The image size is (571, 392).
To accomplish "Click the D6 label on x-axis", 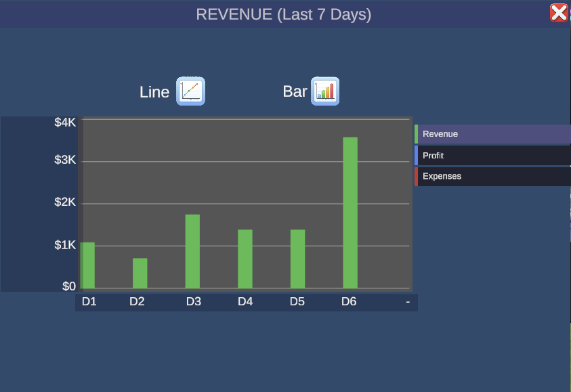I will [x=349, y=302].
